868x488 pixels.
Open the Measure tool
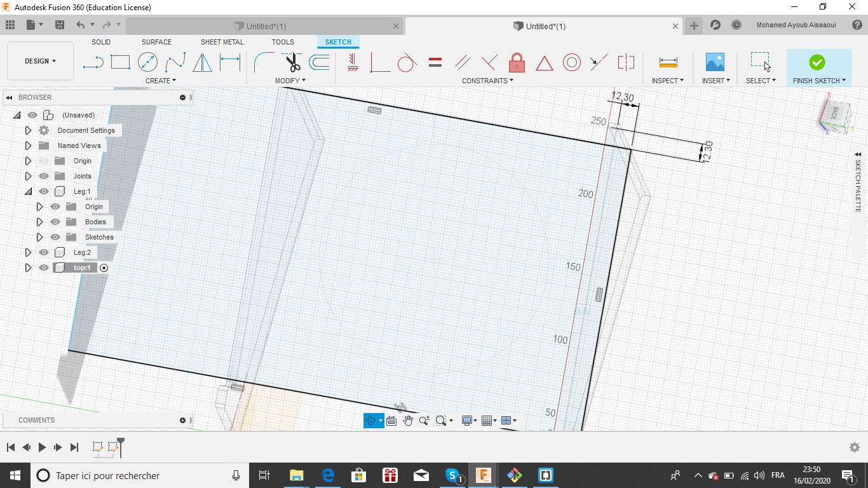[x=668, y=62]
